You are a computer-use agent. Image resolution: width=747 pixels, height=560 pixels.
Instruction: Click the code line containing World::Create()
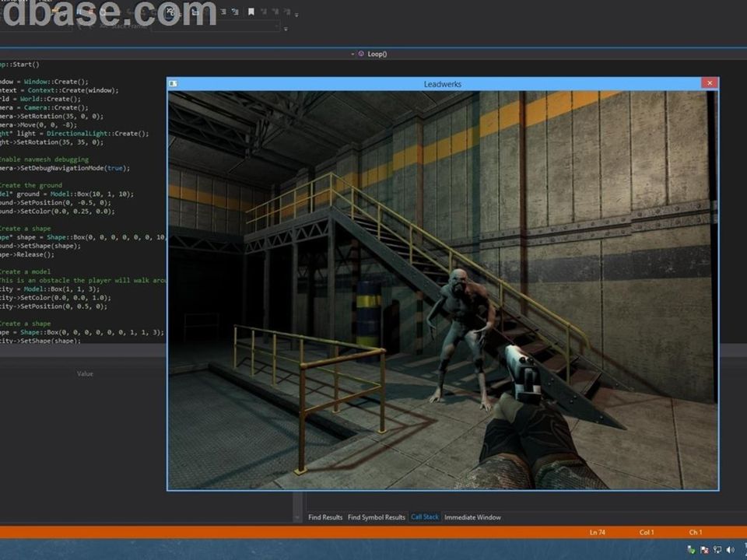(x=40, y=99)
